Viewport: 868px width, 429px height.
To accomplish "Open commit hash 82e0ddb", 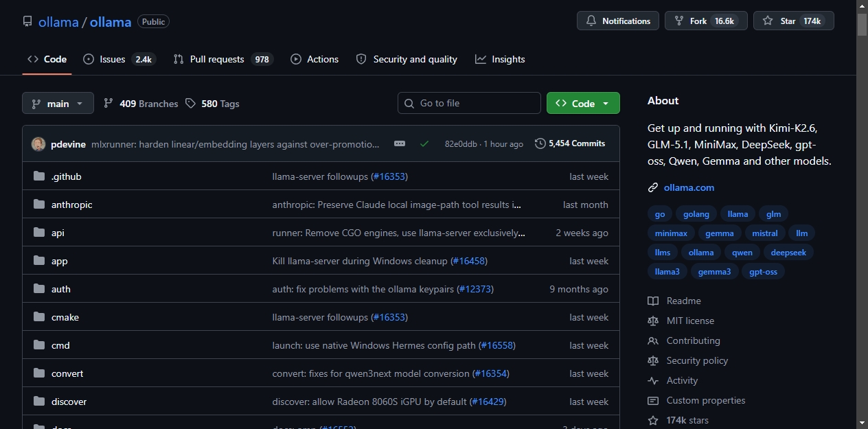I will 461,144.
